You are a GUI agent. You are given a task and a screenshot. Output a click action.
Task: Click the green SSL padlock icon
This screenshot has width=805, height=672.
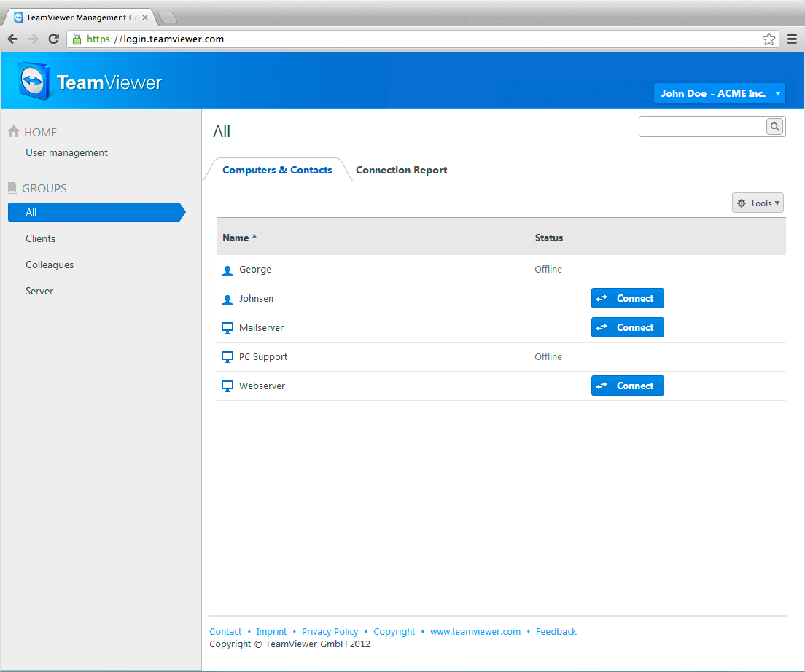click(77, 39)
